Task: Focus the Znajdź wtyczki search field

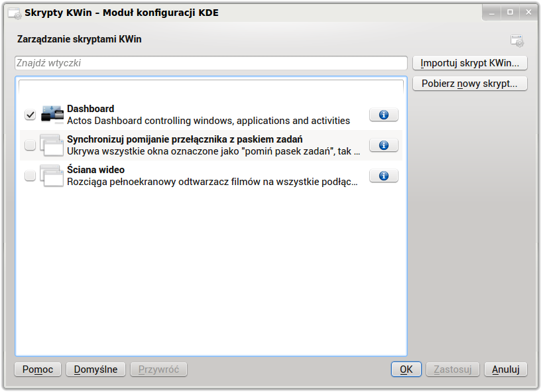Action: pyautogui.click(x=211, y=63)
